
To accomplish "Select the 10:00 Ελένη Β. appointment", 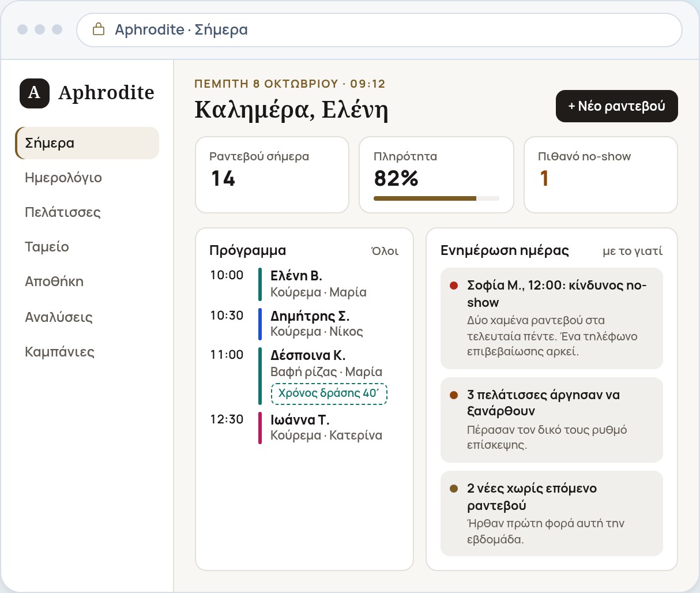I will [x=304, y=284].
